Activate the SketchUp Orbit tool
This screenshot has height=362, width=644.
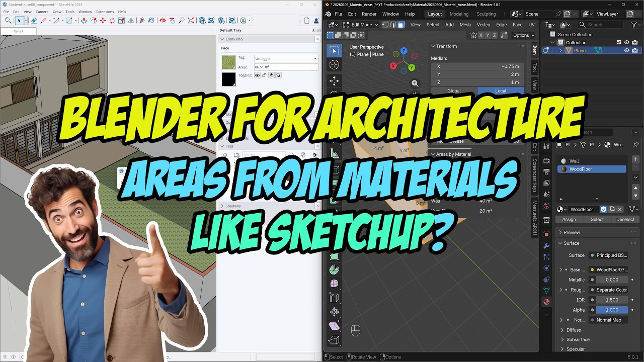tap(163, 21)
